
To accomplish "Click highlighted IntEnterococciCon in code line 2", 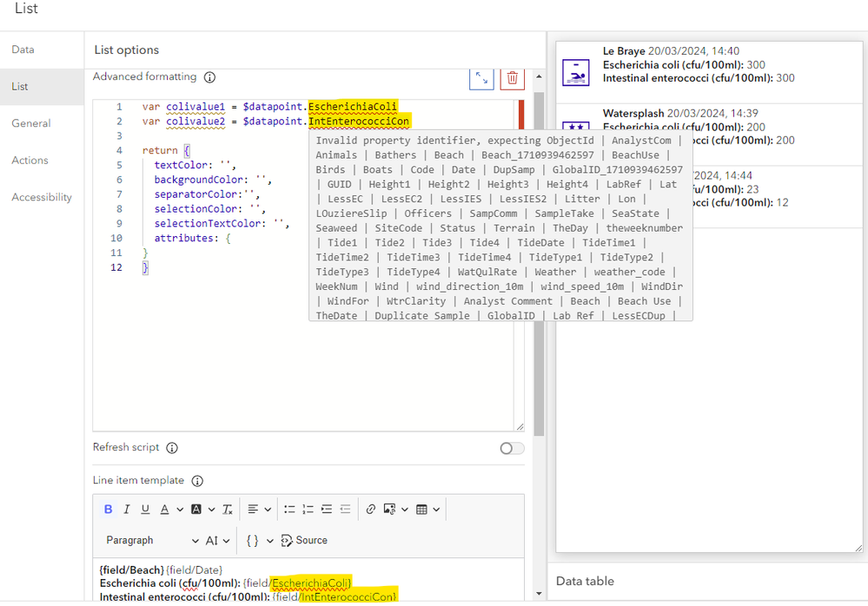I will click(x=359, y=121).
